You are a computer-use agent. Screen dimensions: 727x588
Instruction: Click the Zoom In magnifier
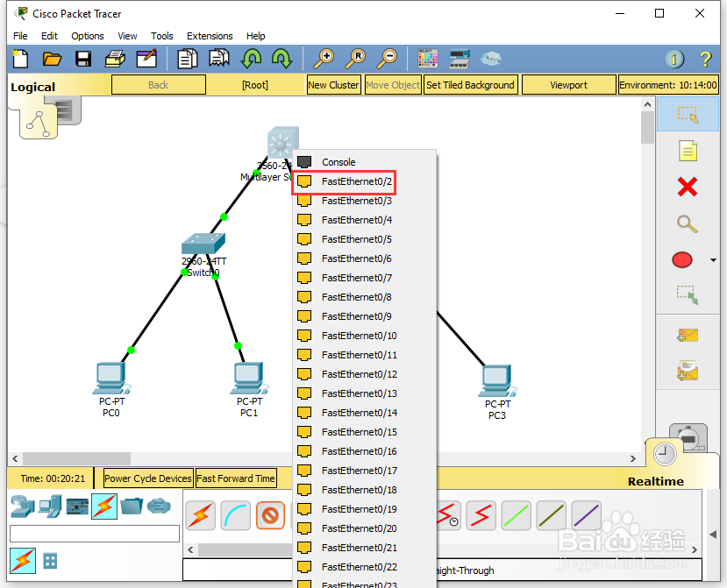click(324, 59)
